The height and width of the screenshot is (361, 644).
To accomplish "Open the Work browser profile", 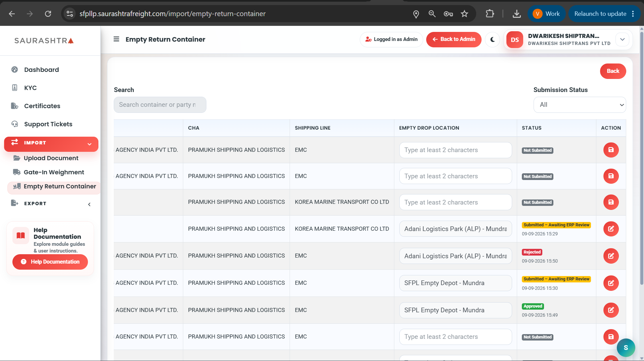I will 546,14.
